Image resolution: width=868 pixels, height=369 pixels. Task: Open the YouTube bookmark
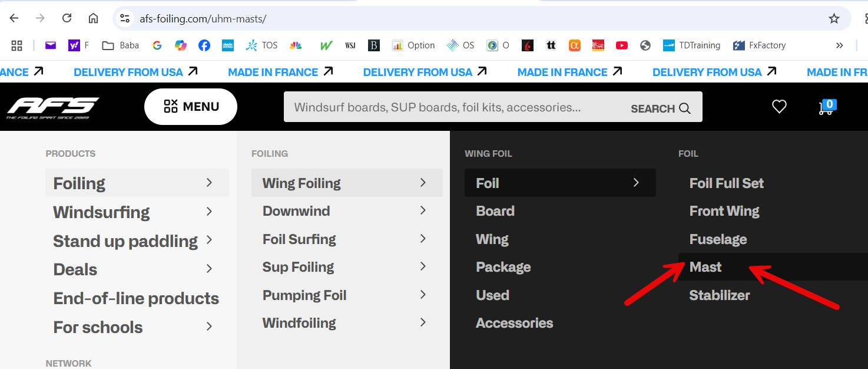click(x=621, y=45)
